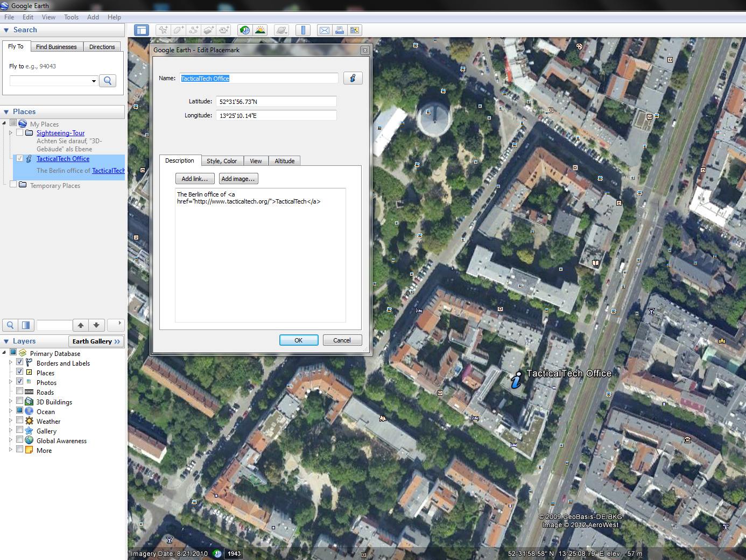
Task: Collapse the Search panel
Action: (x=6, y=30)
